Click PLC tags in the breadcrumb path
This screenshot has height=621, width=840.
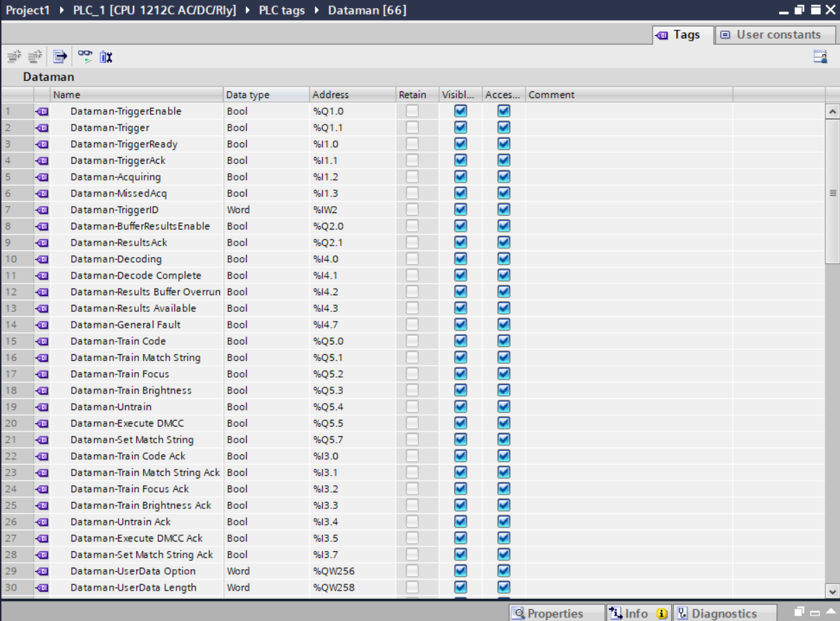coord(281,10)
